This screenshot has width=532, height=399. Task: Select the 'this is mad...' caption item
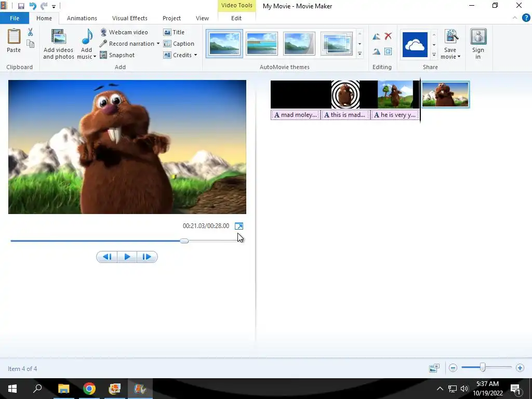pos(345,115)
